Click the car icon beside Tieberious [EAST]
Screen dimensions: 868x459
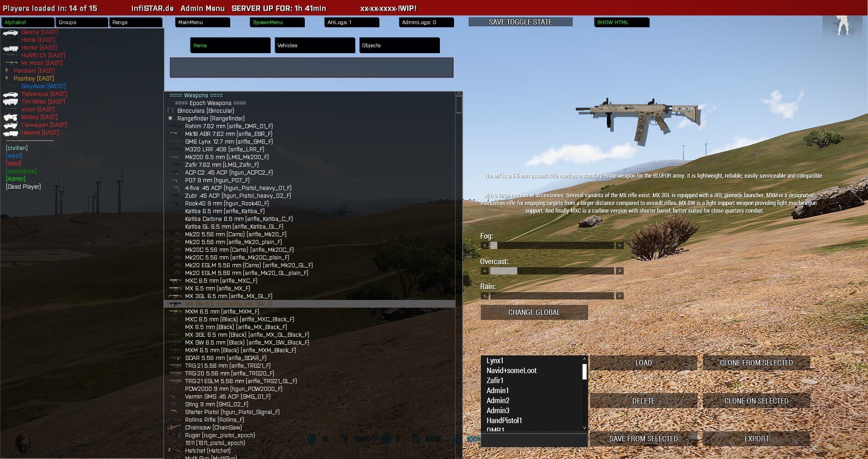click(x=10, y=94)
